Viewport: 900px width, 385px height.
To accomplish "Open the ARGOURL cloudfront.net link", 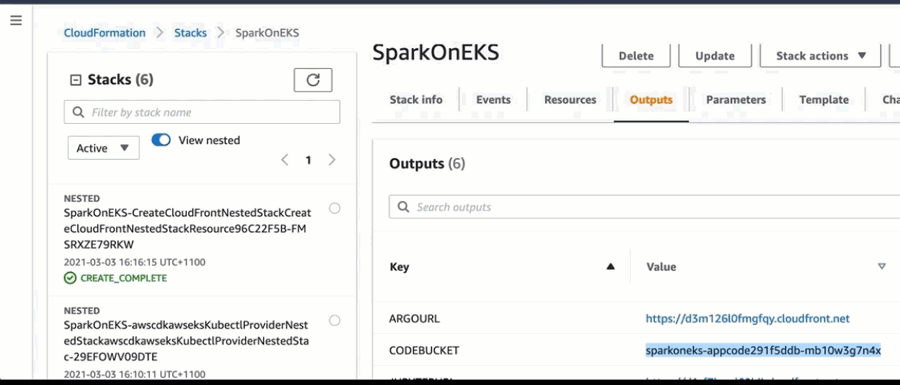I will coord(747,318).
